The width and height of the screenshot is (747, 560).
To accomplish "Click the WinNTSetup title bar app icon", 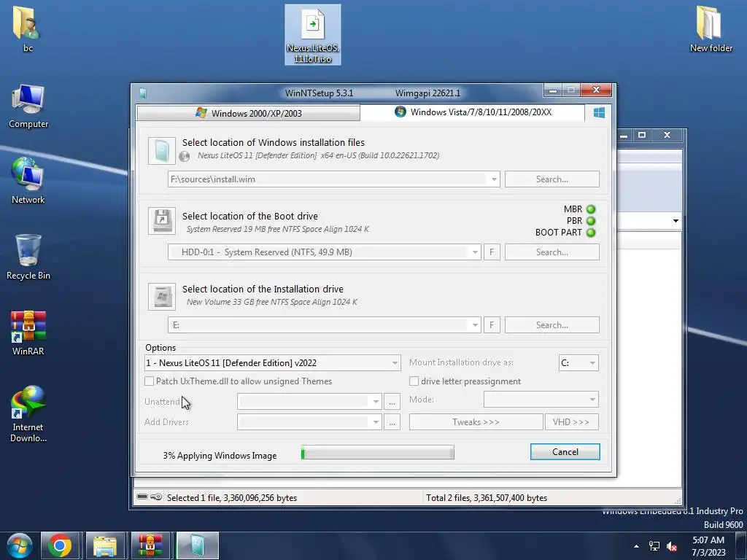I will 143,93.
